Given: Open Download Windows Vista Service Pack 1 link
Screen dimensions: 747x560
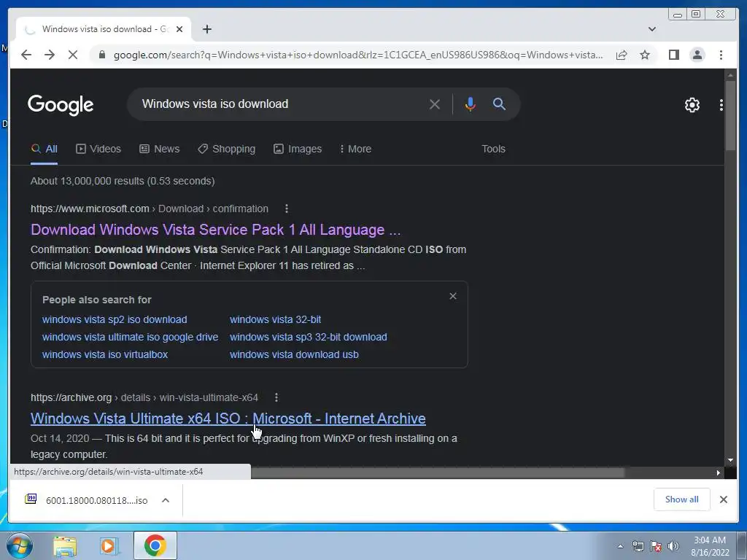Looking at the screenshot, I should (x=215, y=230).
